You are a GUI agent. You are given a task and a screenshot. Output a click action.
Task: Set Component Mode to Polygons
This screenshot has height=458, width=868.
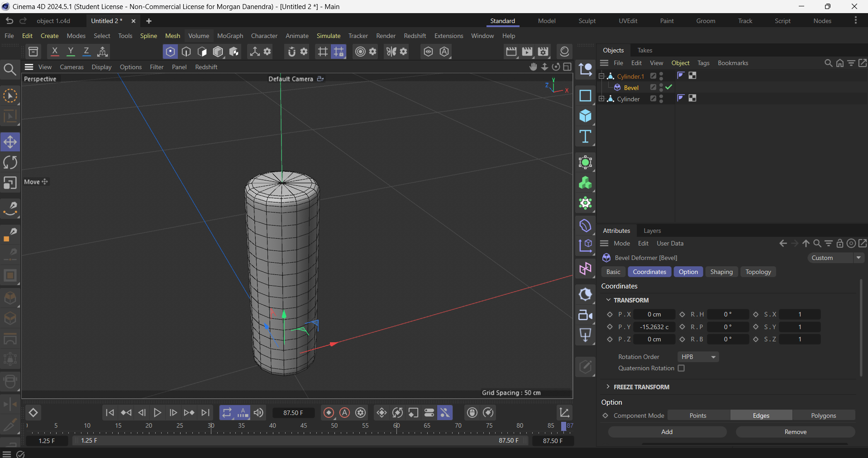(823, 416)
